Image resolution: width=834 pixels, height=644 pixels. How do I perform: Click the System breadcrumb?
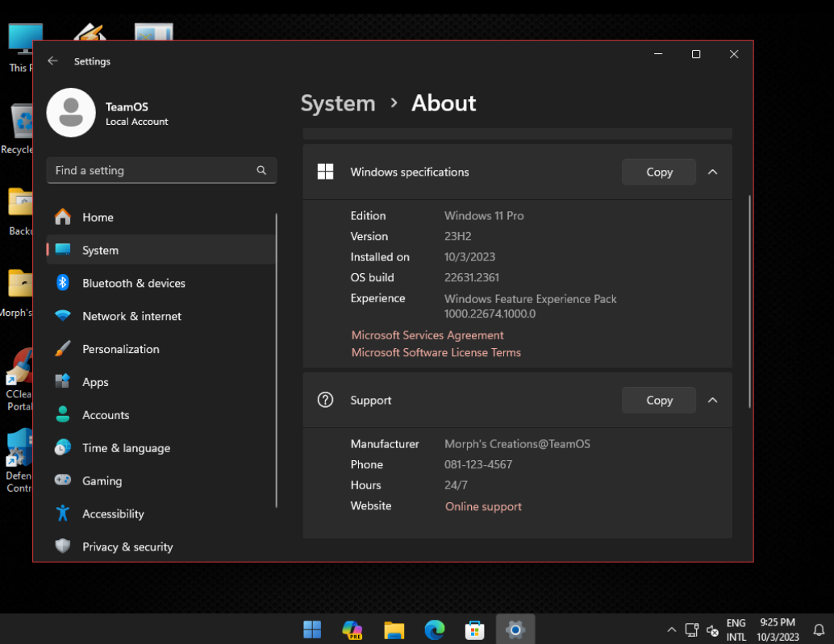coord(338,103)
